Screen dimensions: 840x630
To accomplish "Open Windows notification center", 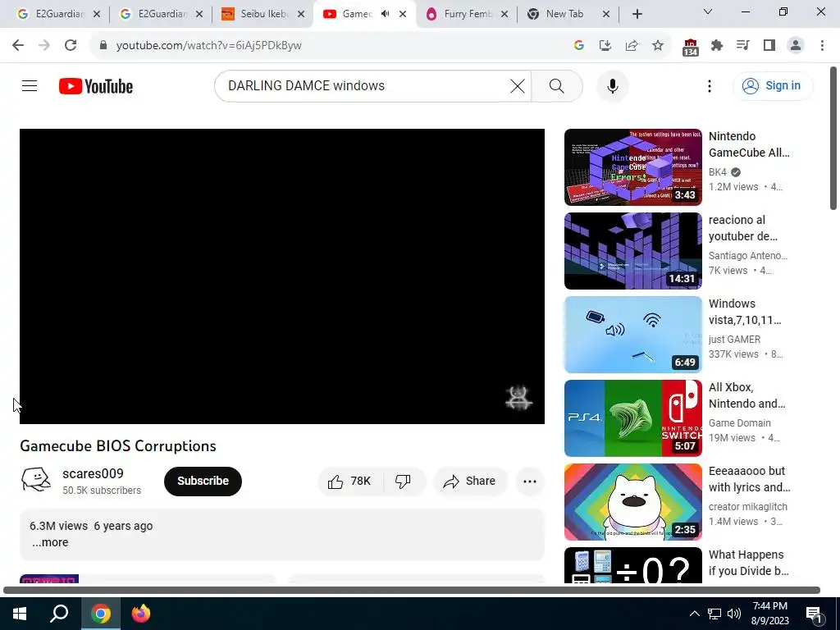I will 814,614.
